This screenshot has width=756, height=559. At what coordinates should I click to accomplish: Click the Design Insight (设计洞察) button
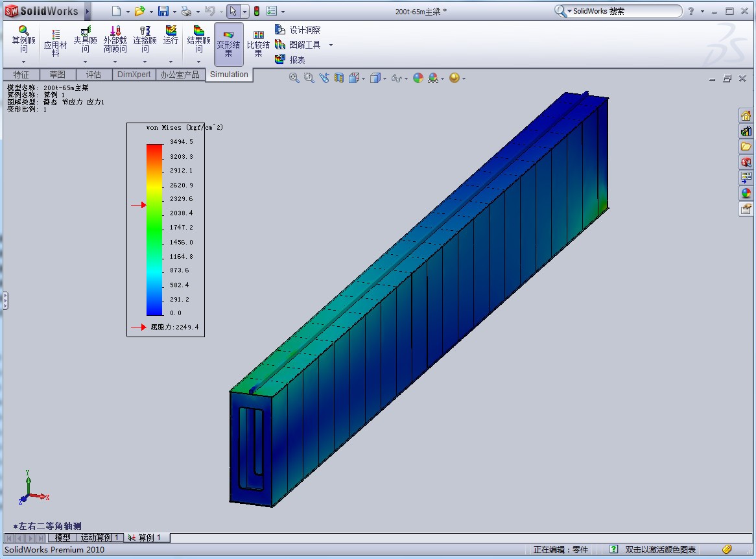click(298, 30)
